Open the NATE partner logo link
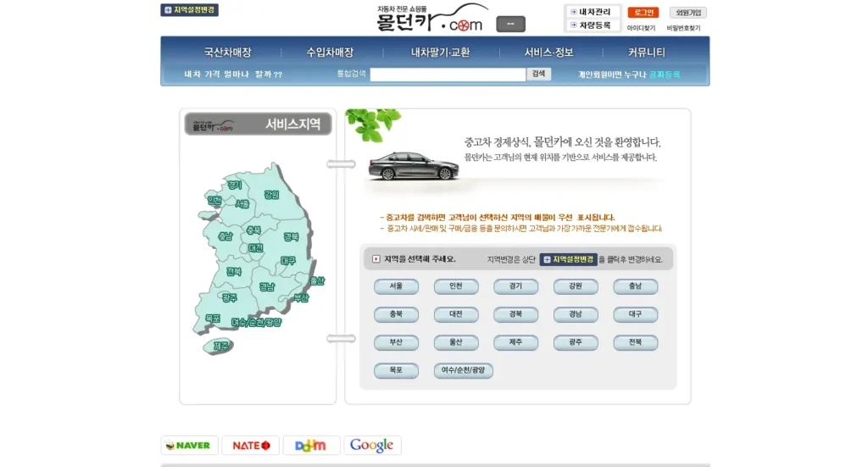 click(251, 446)
